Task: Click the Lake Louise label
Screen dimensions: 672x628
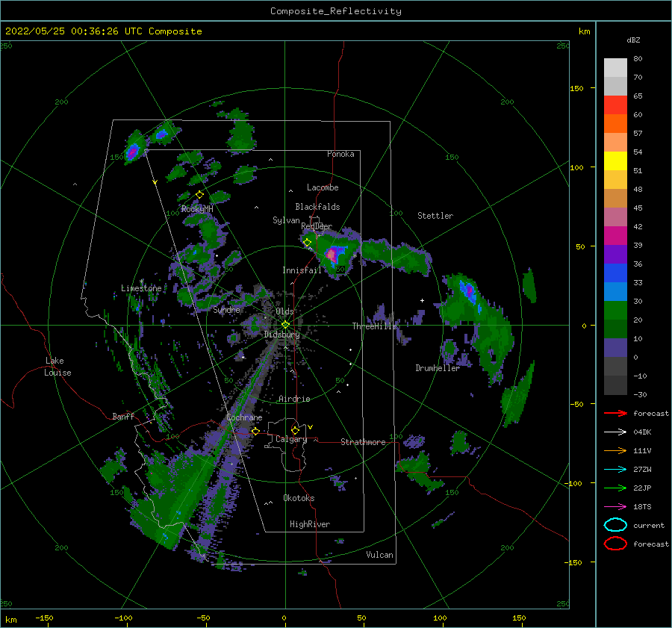Action: pyautogui.click(x=57, y=367)
